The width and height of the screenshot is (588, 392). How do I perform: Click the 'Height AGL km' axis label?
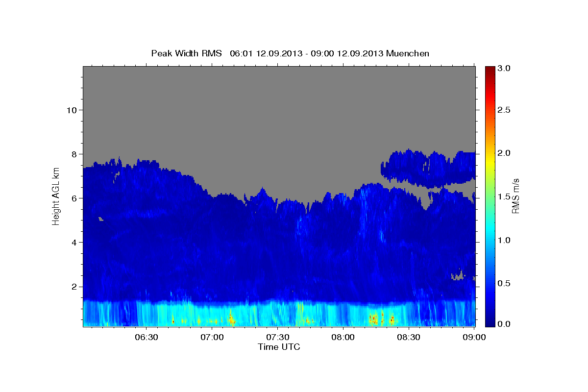tap(56, 196)
